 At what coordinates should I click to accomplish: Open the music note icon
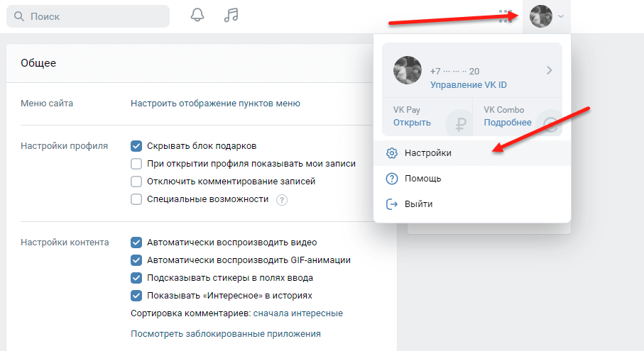(x=230, y=16)
